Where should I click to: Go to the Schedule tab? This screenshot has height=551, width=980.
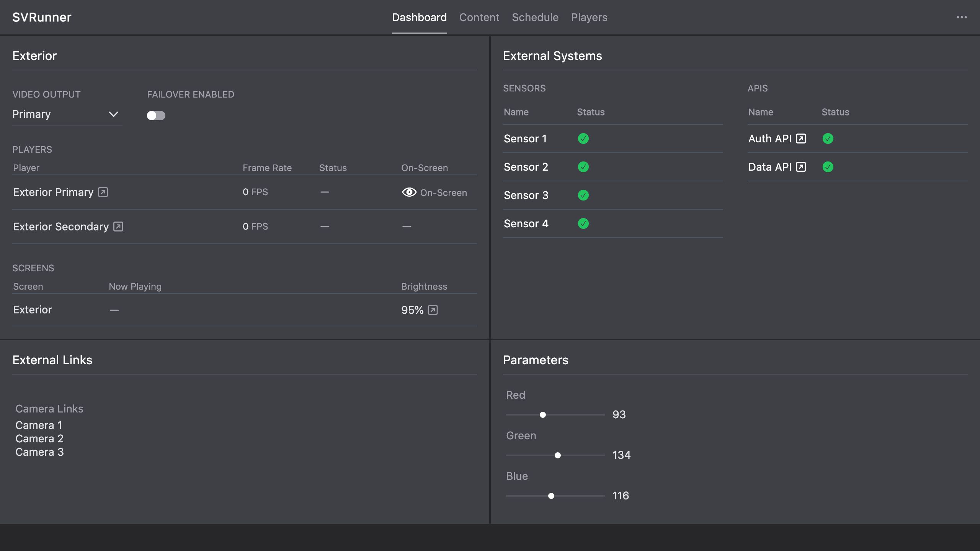click(x=535, y=17)
